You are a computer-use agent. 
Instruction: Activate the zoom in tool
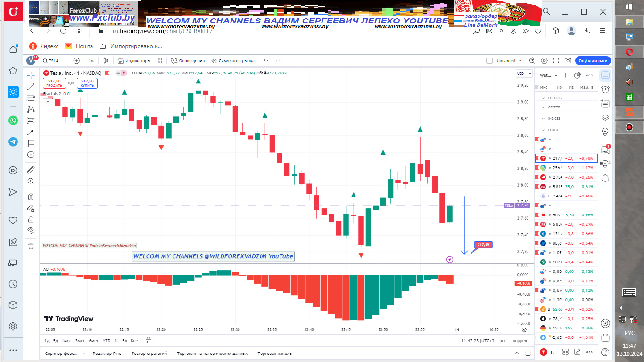(31, 181)
